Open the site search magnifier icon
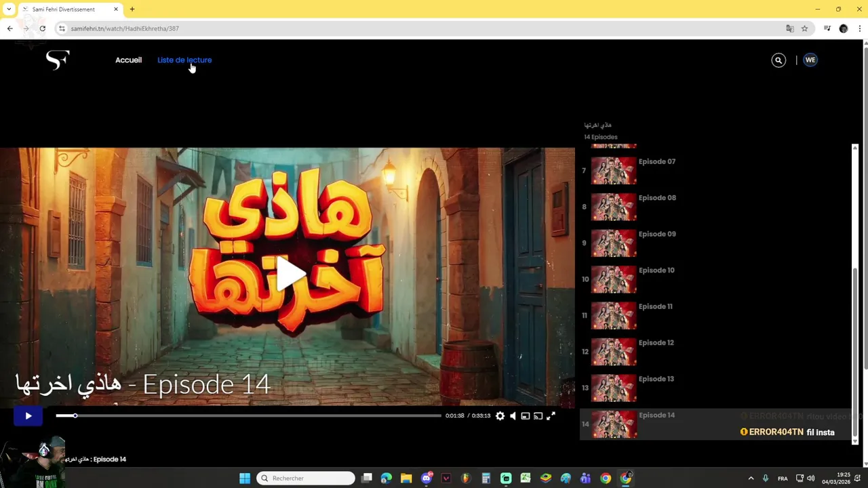This screenshot has width=868, height=488. tap(778, 60)
